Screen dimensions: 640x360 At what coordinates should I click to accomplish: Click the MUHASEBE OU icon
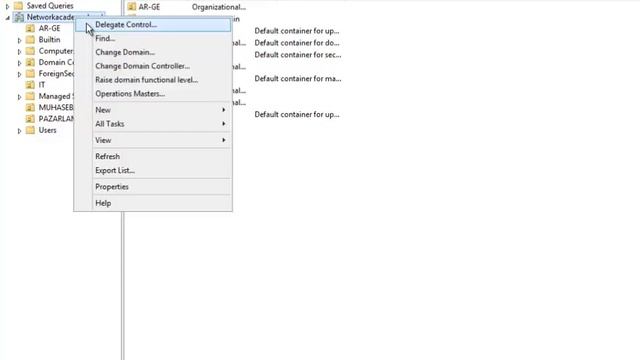[30, 107]
